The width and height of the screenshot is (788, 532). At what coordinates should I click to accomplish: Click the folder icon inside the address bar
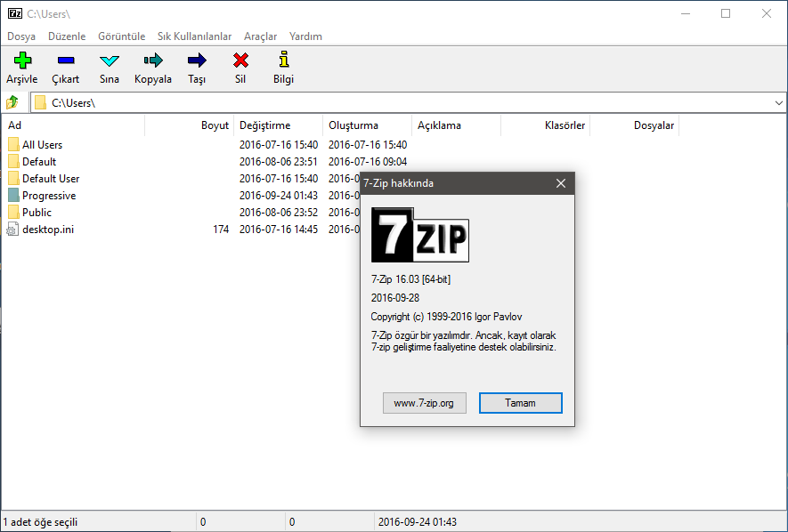pyautogui.click(x=41, y=102)
